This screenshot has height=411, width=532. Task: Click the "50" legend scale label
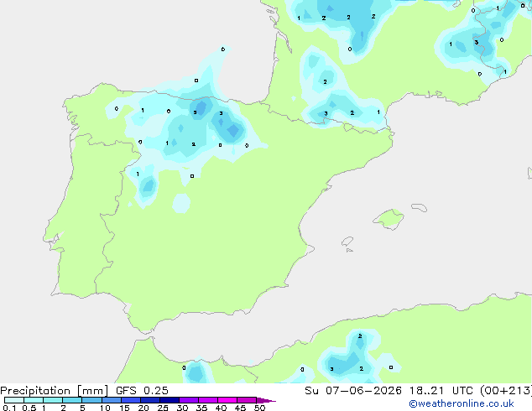point(259,408)
